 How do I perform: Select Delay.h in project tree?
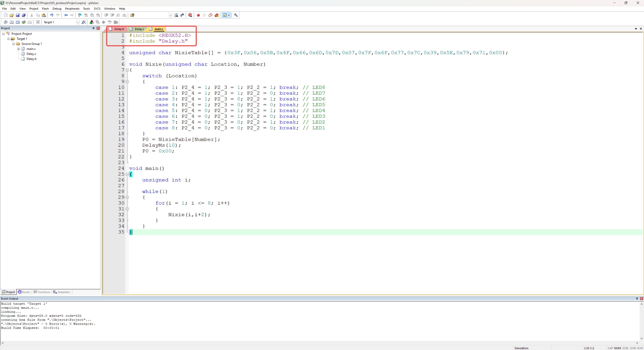coord(31,59)
